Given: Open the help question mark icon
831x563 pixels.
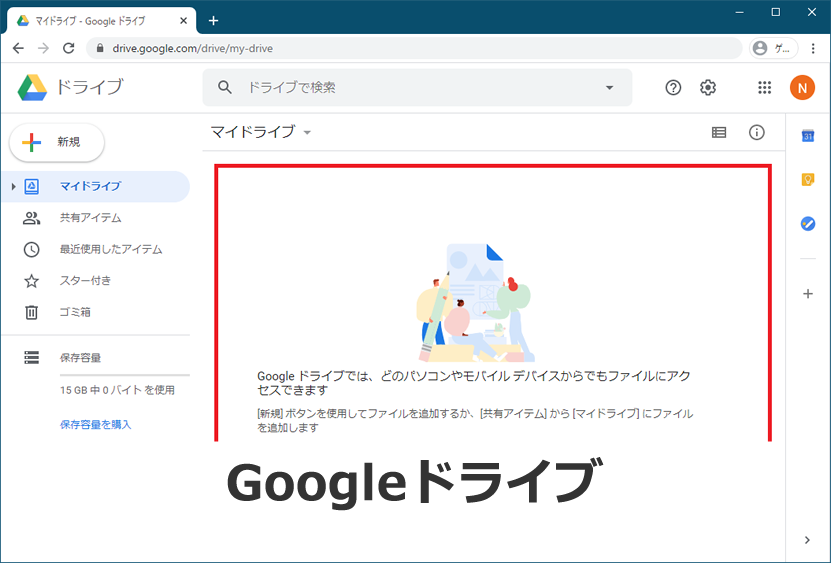Looking at the screenshot, I should [673, 87].
